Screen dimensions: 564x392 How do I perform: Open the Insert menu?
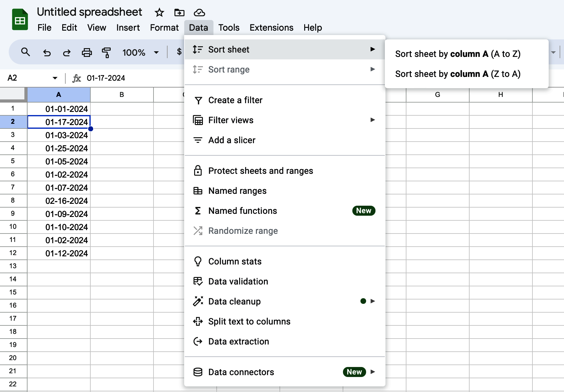click(128, 28)
